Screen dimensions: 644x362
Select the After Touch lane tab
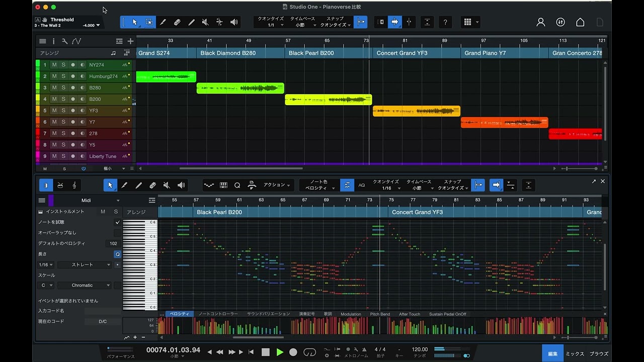pos(410,314)
